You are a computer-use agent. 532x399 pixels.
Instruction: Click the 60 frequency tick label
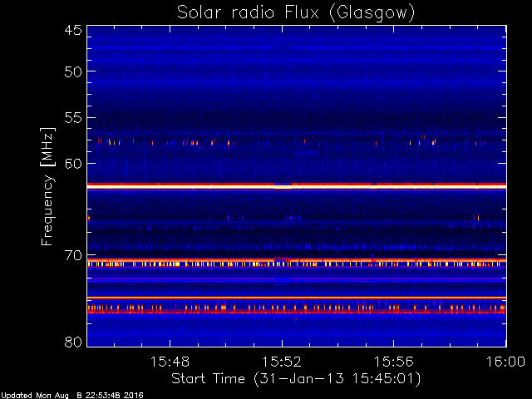point(73,164)
